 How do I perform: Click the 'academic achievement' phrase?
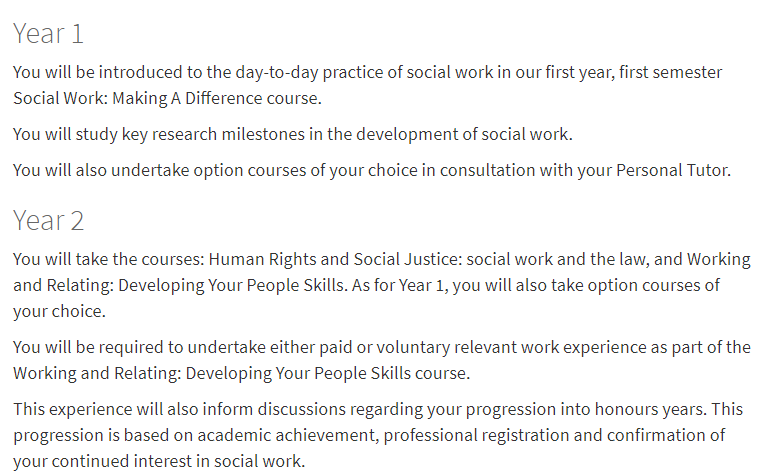tap(286, 435)
